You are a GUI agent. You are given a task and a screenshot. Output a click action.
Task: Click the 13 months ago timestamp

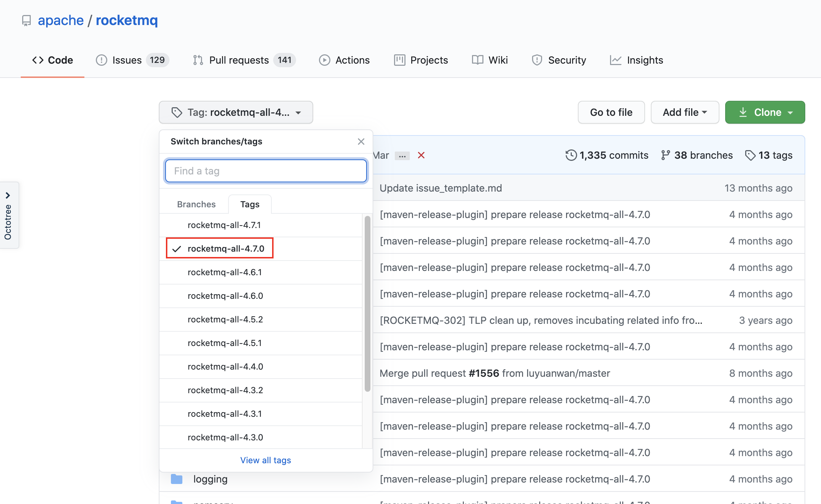tap(758, 188)
